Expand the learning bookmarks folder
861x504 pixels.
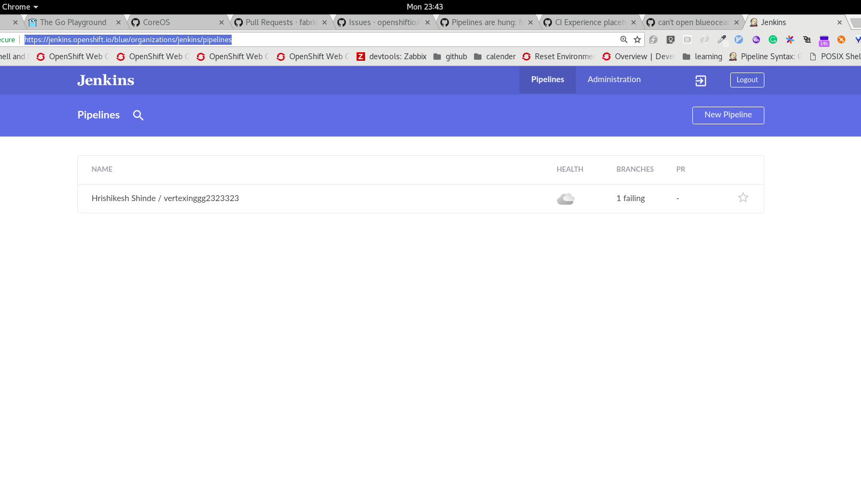pos(702,56)
